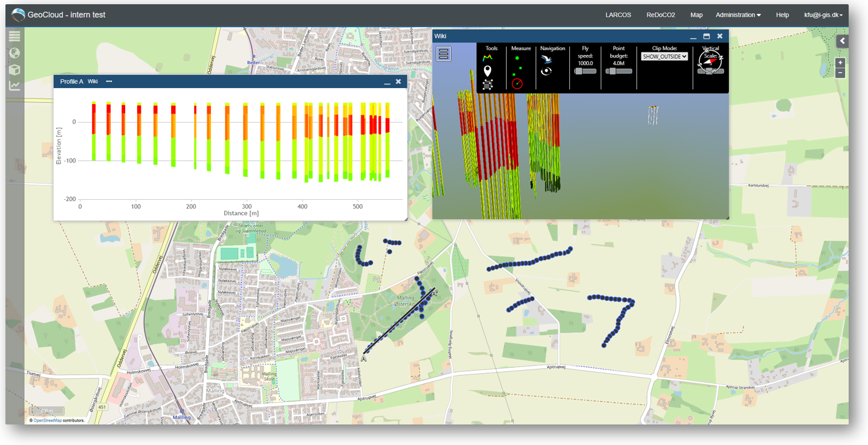Expand the kfu@i-gis.dk user menu
This screenshot has height=445, width=868.
(x=823, y=15)
